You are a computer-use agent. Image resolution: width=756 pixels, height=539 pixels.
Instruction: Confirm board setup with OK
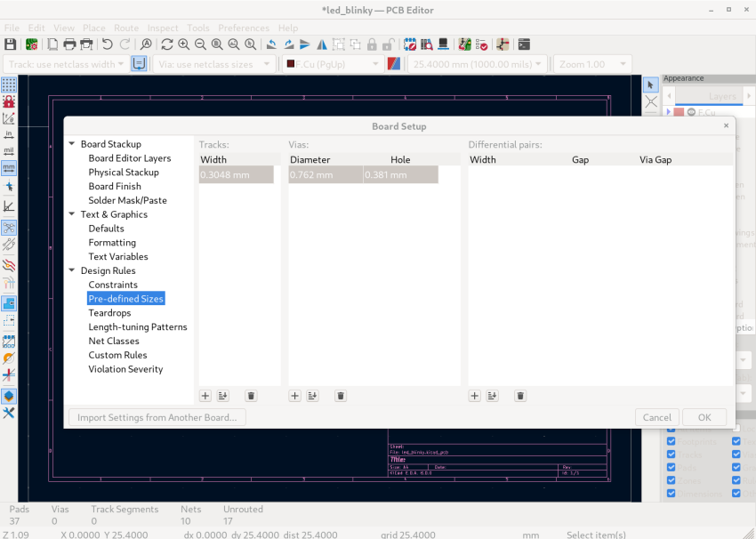pos(704,416)
